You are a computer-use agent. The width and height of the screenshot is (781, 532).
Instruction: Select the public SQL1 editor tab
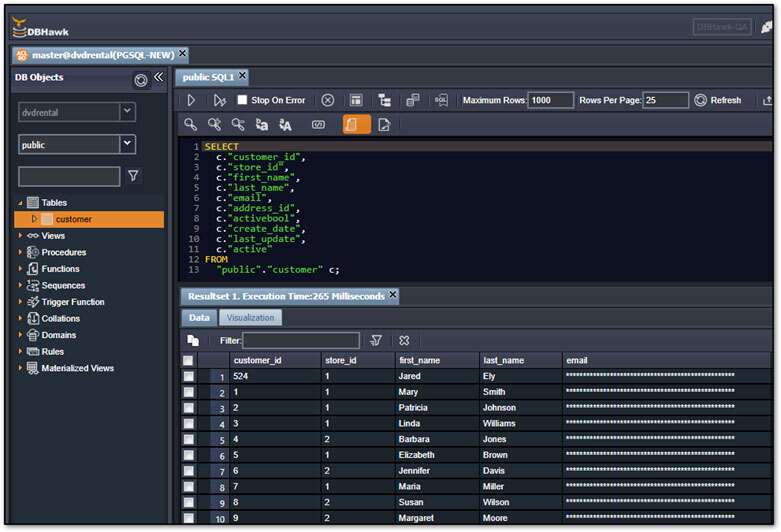(x=208, y=76)
